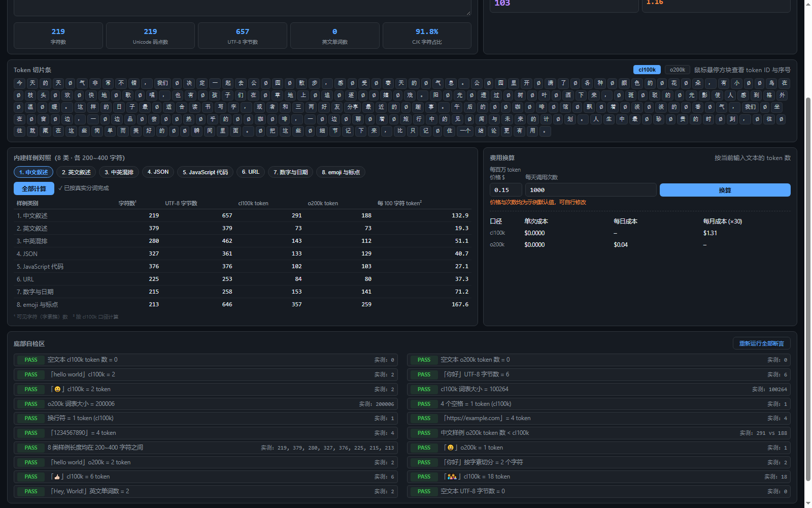Viewport: 812px width, 508px height.
Task: Click the 「1234567890」 = 4 token assertion
Action: pyautogui.click(x=206, y=433)
